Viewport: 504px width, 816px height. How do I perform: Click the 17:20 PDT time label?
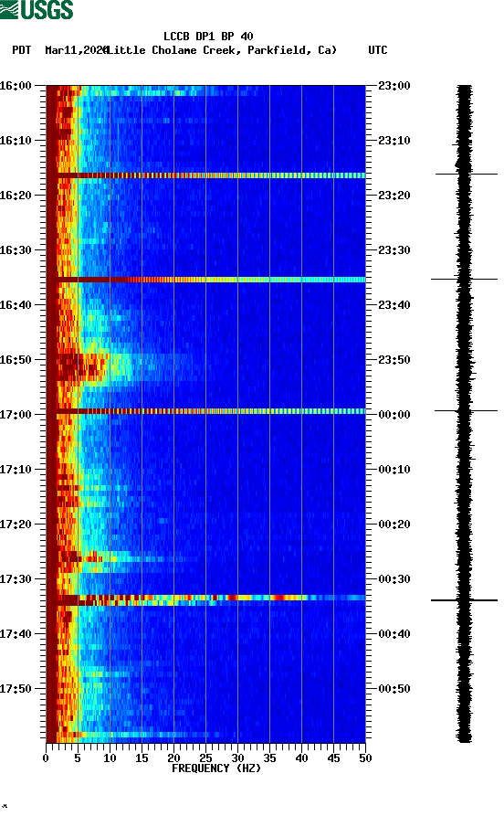click(x=16, y=525)
